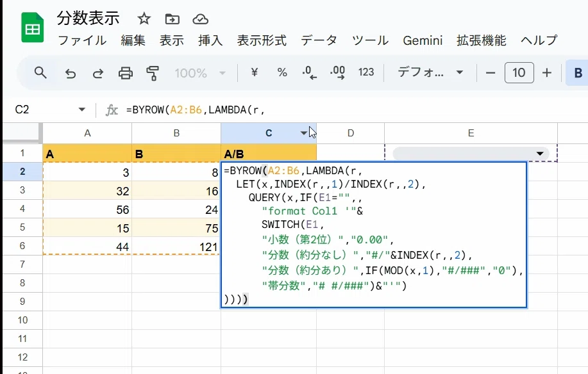This screenshot has width=588, height=374.
Task: Open the ヘルプ menu
Action: [539, 40]
